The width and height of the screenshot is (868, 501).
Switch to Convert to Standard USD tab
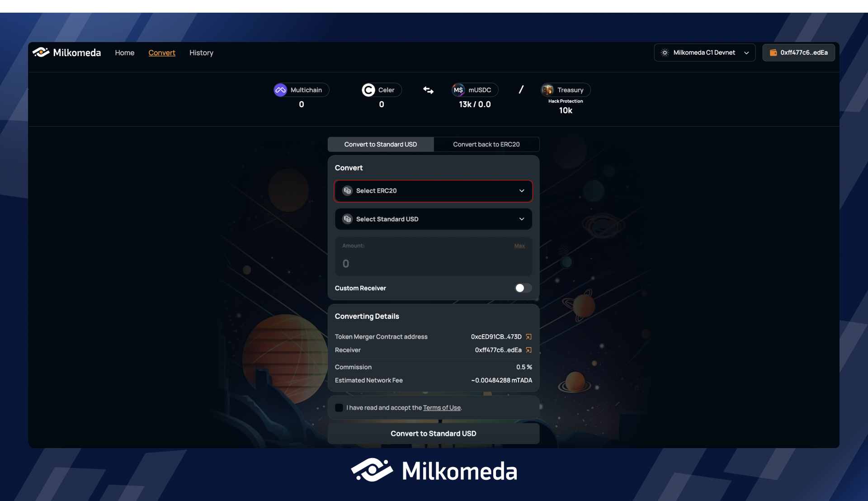[x=381, y=144]
